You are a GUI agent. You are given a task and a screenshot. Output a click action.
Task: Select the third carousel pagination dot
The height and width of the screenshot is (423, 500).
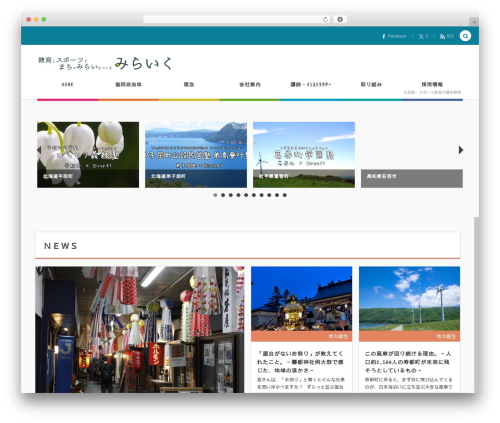click(231, 195)
